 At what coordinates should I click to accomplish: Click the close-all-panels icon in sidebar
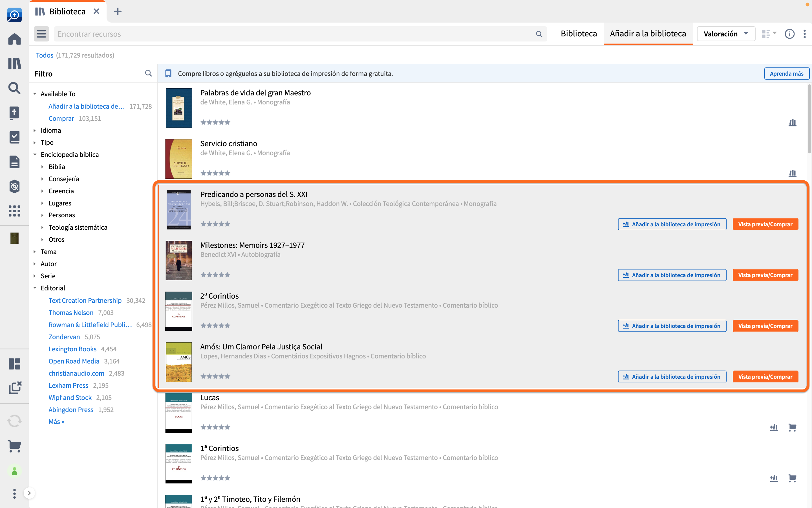[x=14, y=388]
